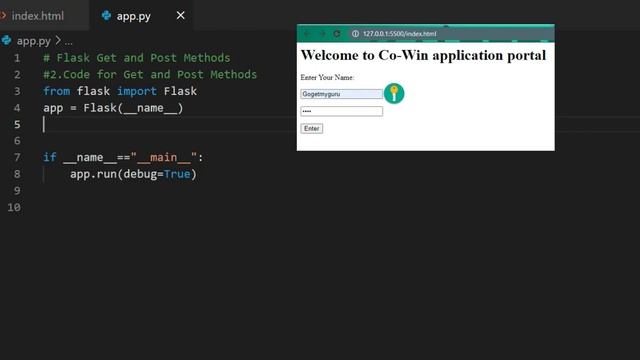Click the 127.0.0.1:5500/index.html address

[x=400, y=34]
